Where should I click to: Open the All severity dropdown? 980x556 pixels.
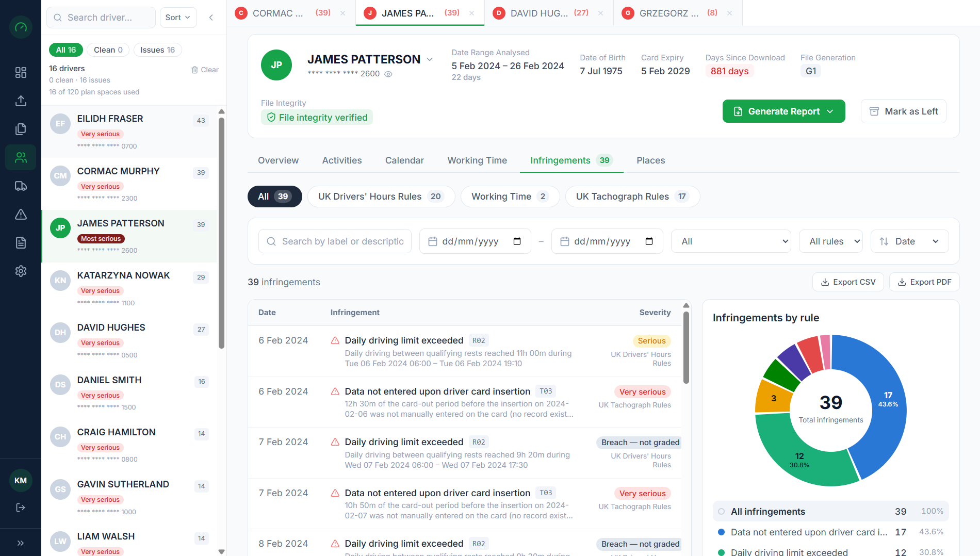[731, 241]
